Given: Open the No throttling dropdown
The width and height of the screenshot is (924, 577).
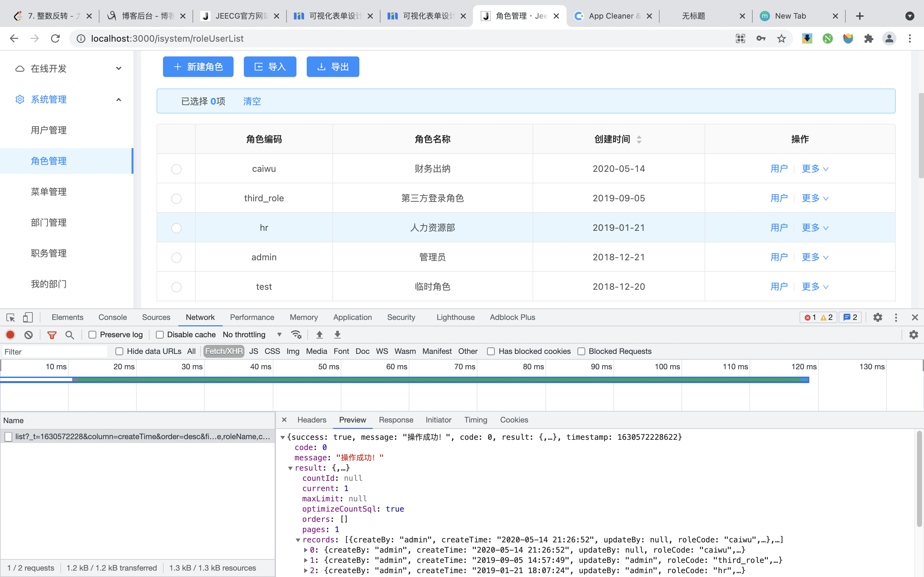Looking at the screenshot, I should pos(252,335).
